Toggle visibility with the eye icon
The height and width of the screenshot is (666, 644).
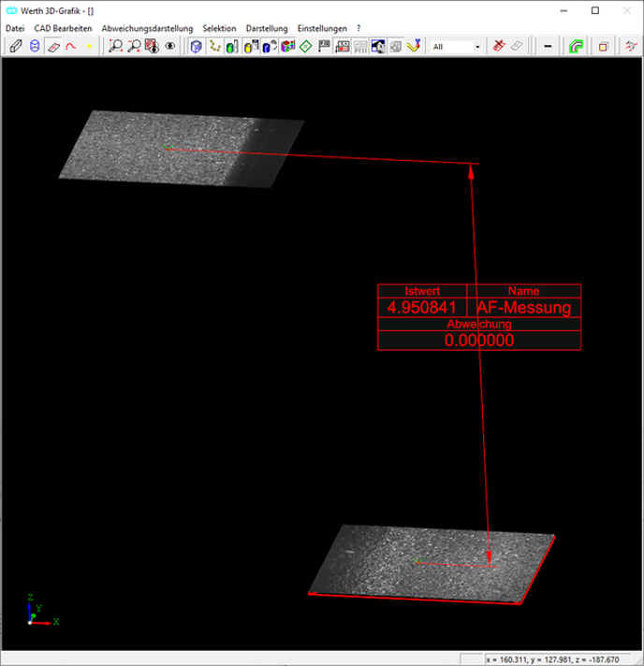(170, 47)
